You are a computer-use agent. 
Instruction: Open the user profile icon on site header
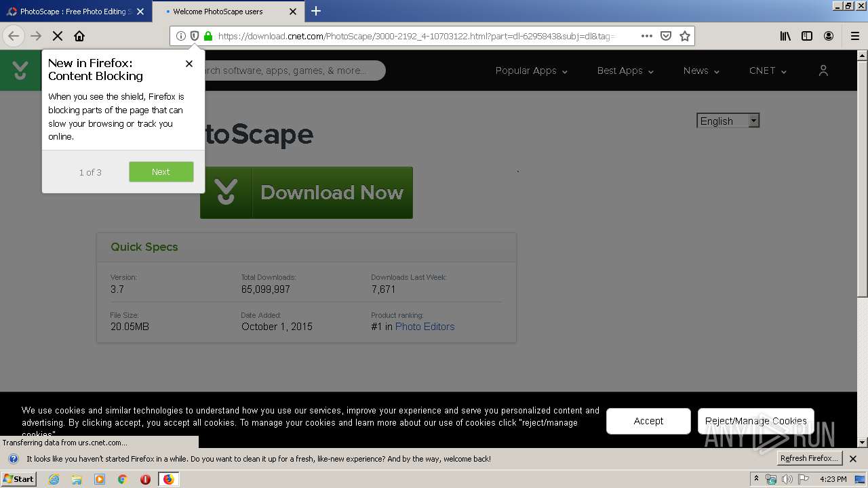point(823,70)
